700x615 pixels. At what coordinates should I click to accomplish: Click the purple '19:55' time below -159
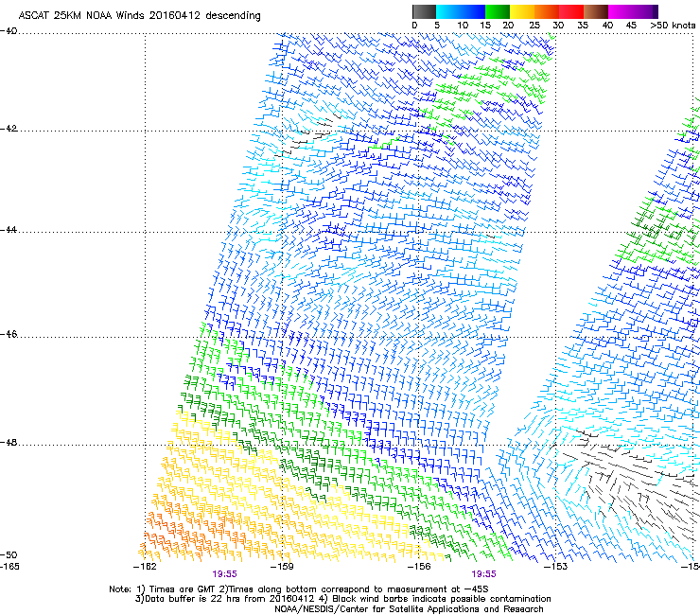pyautogui.click(x=224, y=574)
